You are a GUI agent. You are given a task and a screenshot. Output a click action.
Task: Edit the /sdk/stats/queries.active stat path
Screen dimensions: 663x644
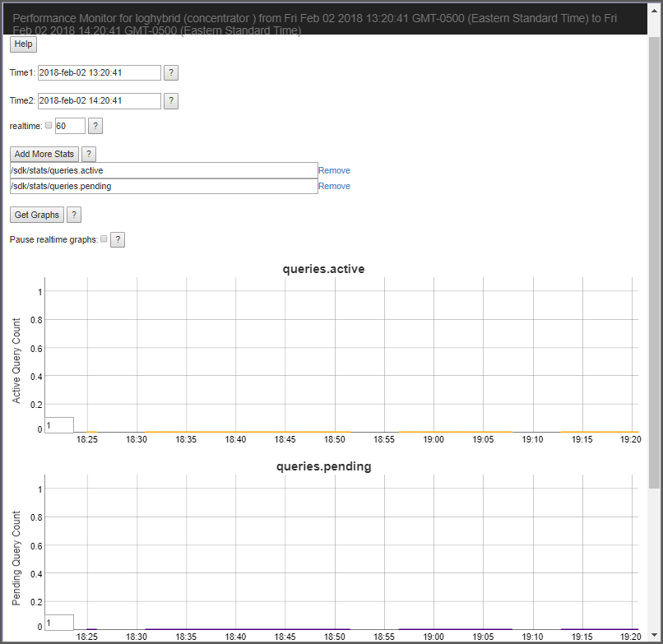click(x=162, y=170)
